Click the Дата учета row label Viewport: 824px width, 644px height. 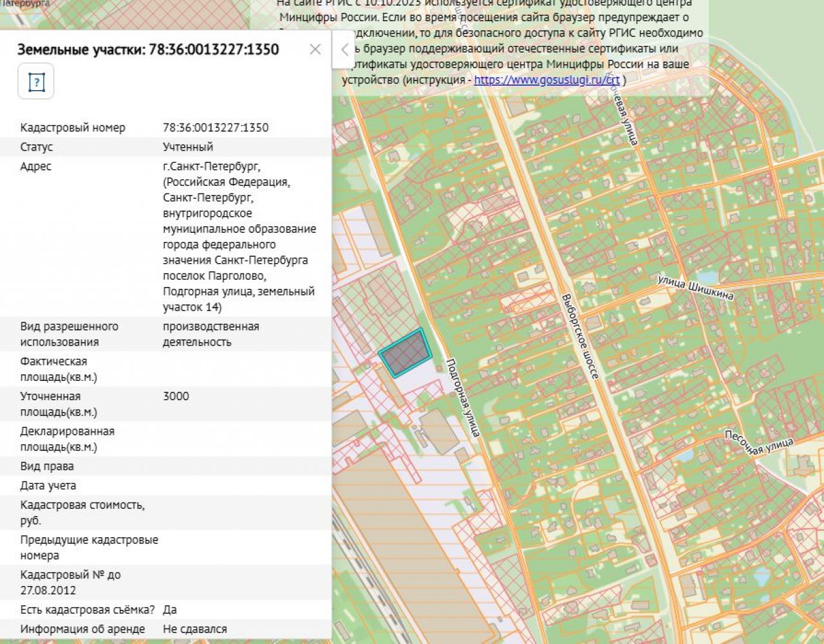(x=48, y=485)
